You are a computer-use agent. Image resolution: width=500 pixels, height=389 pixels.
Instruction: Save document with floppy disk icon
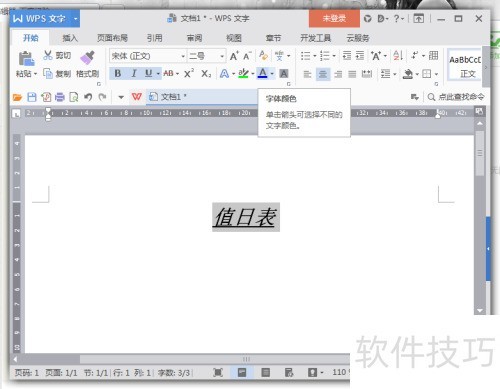(32, 97)
